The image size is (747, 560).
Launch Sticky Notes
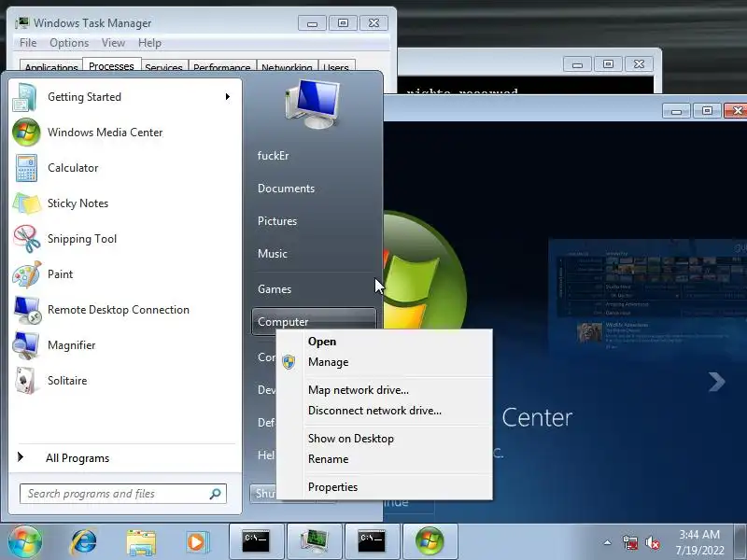pos(125,203)
